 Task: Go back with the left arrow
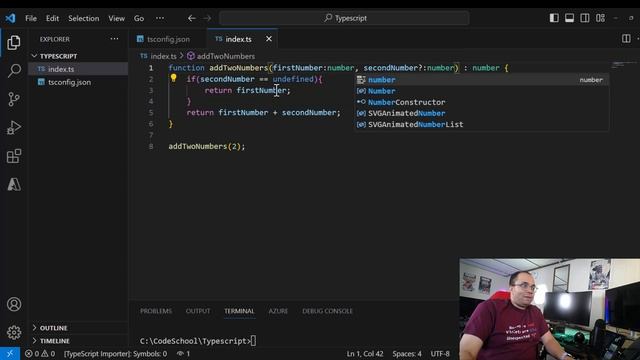click(191, 18)
